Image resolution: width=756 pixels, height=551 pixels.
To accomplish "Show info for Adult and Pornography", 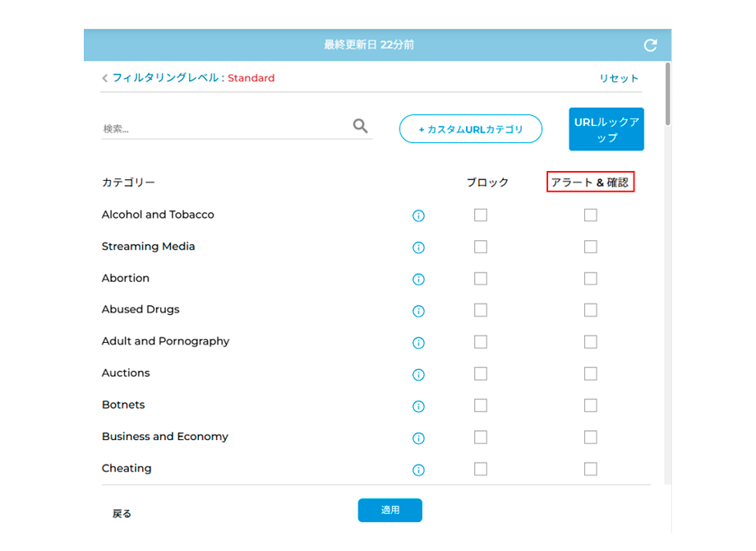I will (x=418, y=343).
